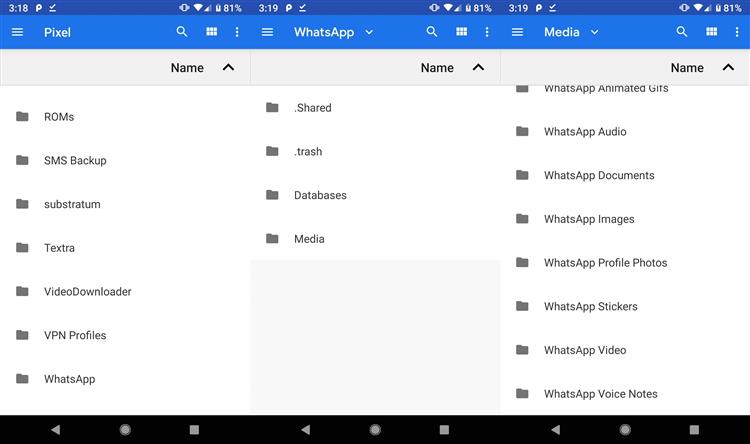Tap search icon in WhatsApp screen
The image size is (750, 444).
tap(432, 32)
